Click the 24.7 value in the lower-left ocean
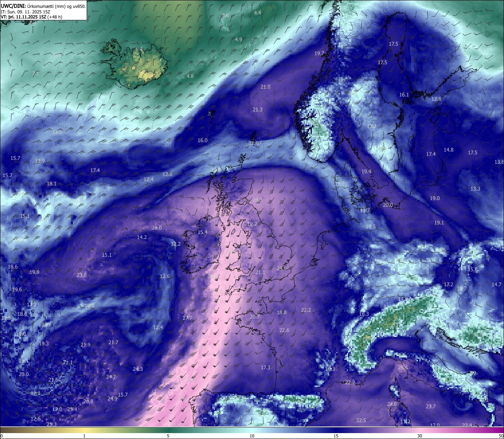504x439 pixels. [x=111, y=377]
